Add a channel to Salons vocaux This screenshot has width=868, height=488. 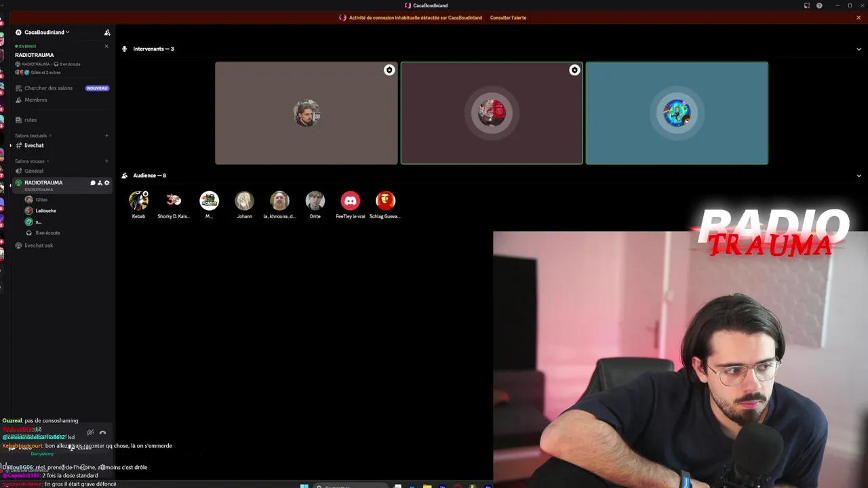click(106, 161)
